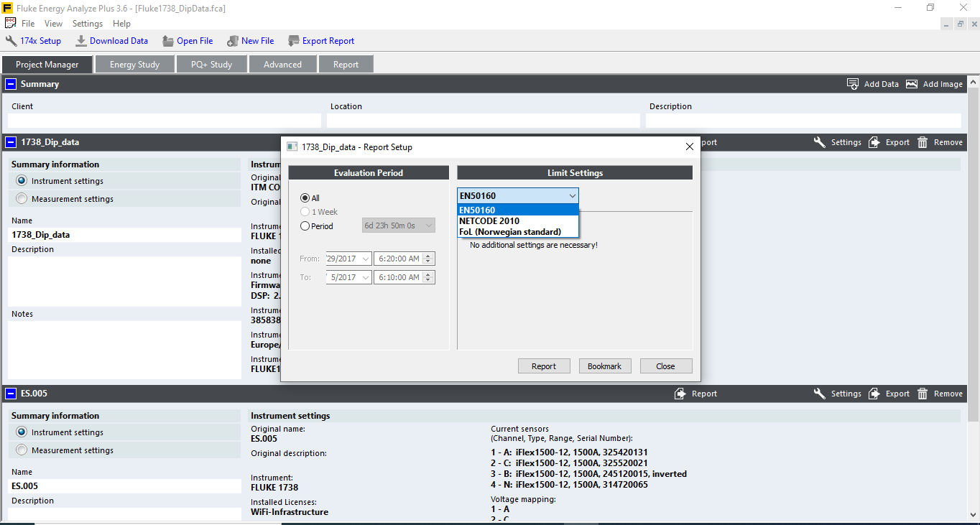Click Export icon in 1738_Dip_data header
980x525 pixels.
click(x=874, y=142)
